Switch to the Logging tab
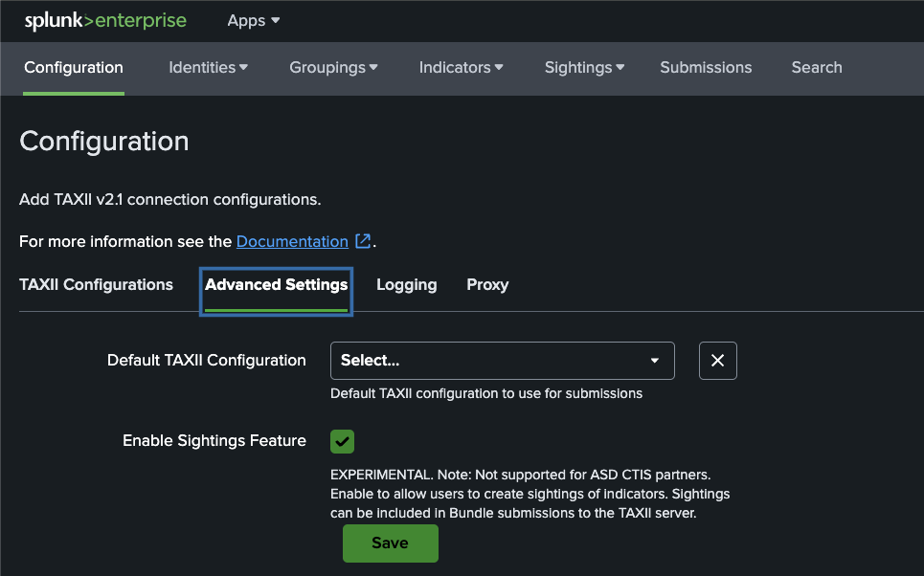This screenshot has width=924, height=576. coord(407,285)
